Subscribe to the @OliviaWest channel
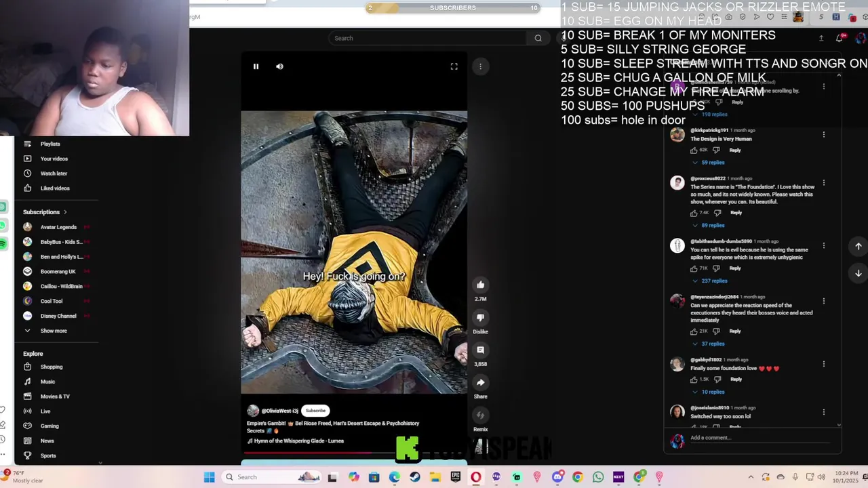 (x=315, y=411)
